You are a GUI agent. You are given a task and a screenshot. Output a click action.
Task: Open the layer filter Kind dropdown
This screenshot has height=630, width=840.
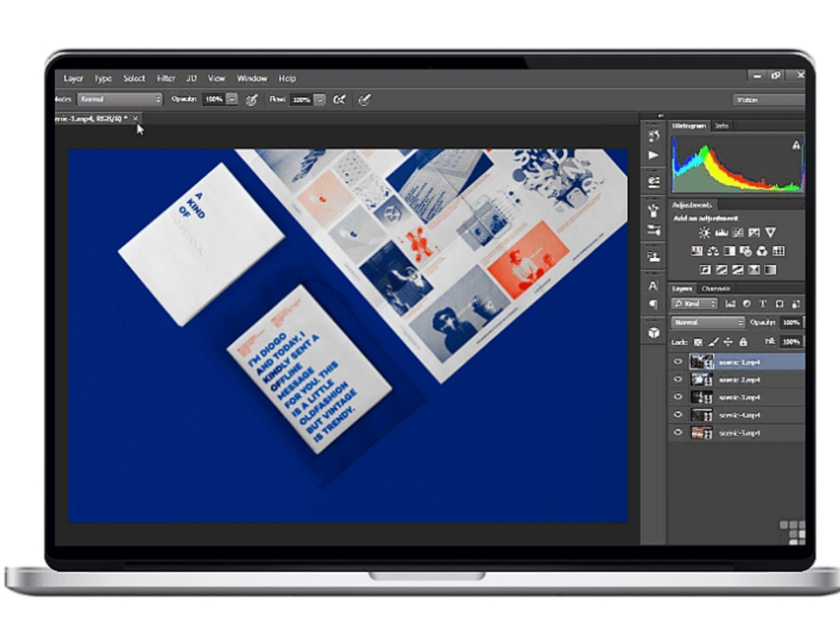pyautogui.click(x=694, y=304)
